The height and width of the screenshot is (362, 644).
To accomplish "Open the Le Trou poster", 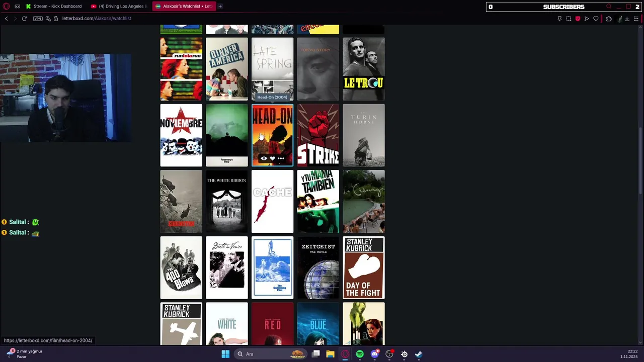I will (364, 69).
